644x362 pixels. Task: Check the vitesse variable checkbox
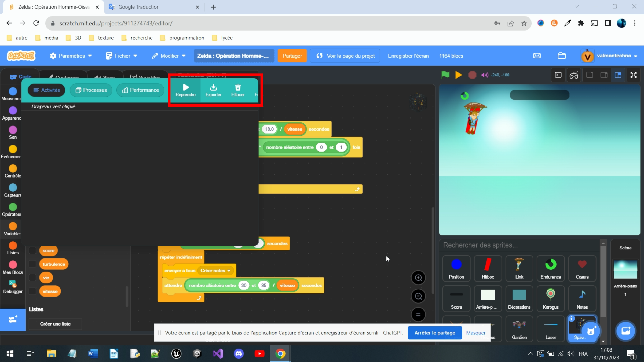tap(32, 291)
